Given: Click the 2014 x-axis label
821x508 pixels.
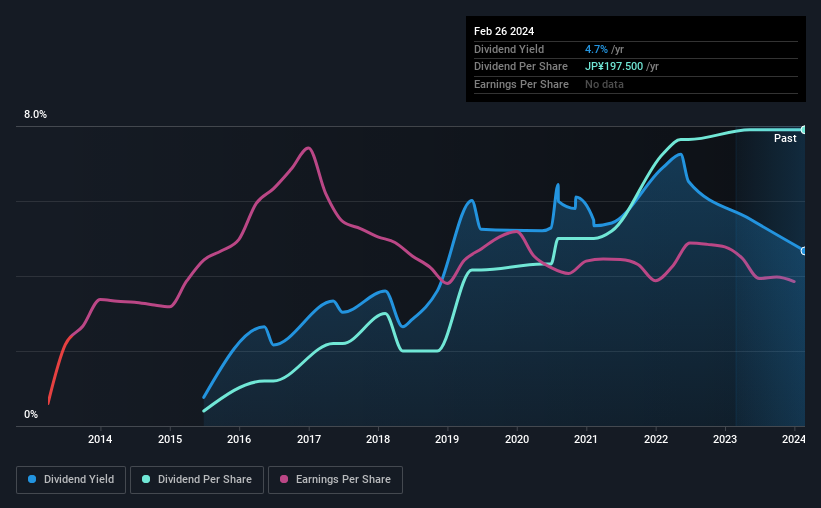Looking at the screenshot, I should [100, 439].
